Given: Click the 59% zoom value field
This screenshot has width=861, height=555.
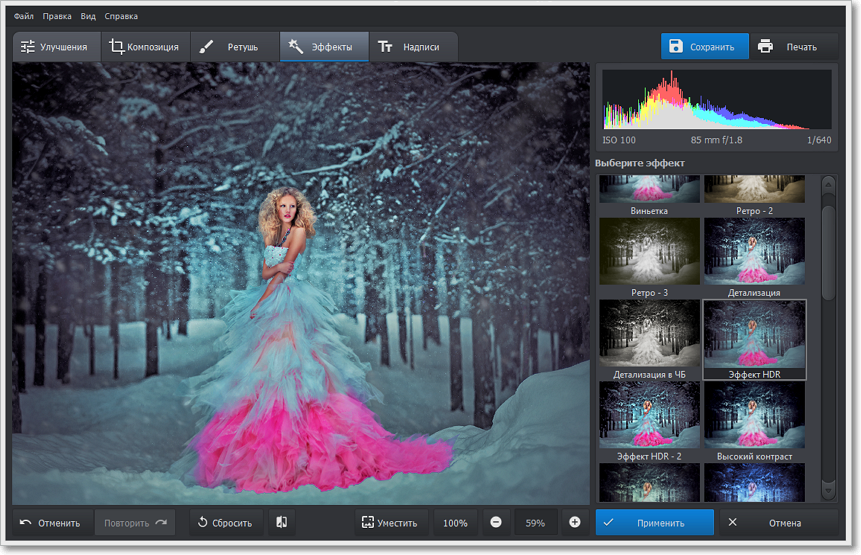Looking at the screenshot, I should (535, 523).
